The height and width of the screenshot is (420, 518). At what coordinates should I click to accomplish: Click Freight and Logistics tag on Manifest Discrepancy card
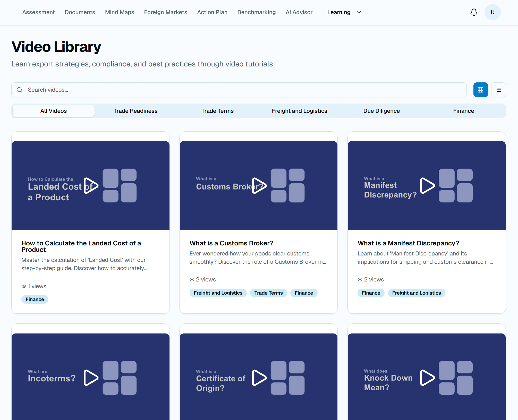click(x=417, y=293)
